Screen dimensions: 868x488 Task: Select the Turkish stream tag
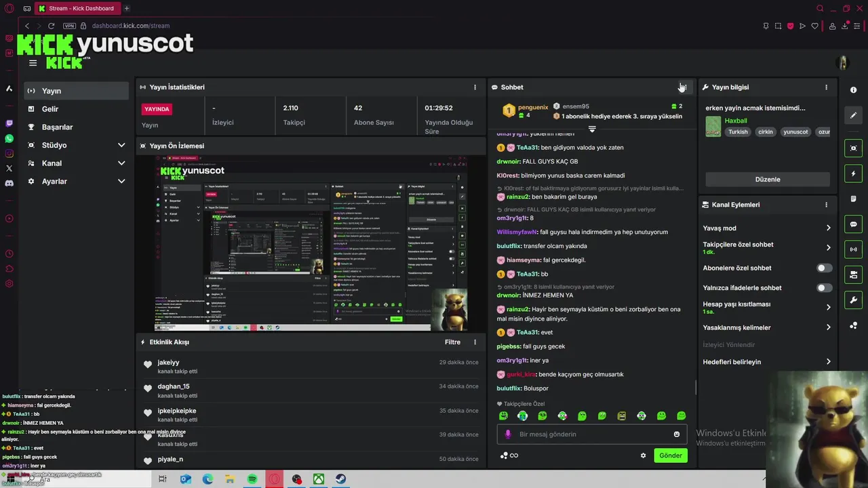738,132
